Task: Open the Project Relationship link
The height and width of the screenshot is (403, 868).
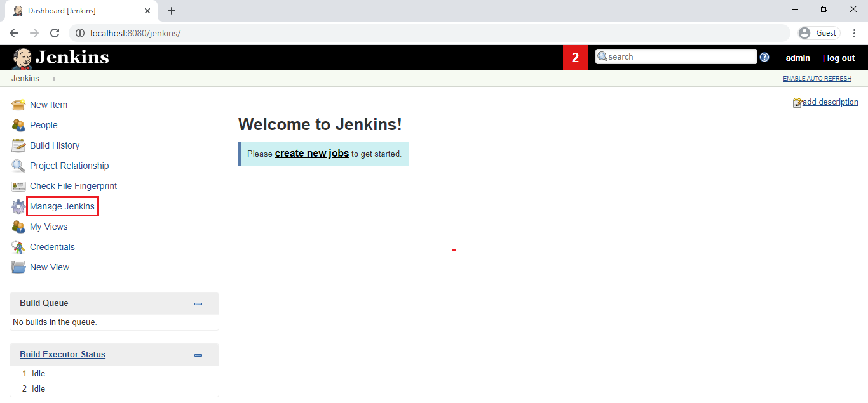Action: pos(69,166)
